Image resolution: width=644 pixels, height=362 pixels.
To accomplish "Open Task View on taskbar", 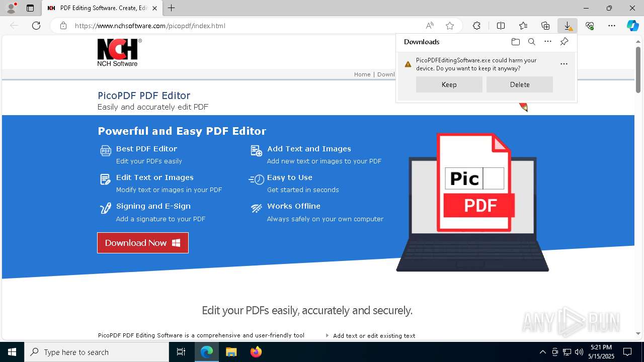I will pyautogui.click(x=181, y=352).
